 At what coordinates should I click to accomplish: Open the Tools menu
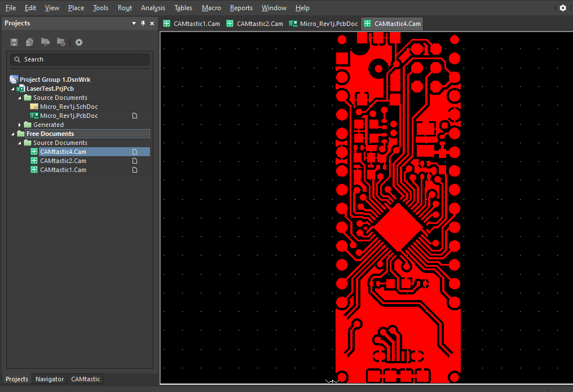coord(100,8)
